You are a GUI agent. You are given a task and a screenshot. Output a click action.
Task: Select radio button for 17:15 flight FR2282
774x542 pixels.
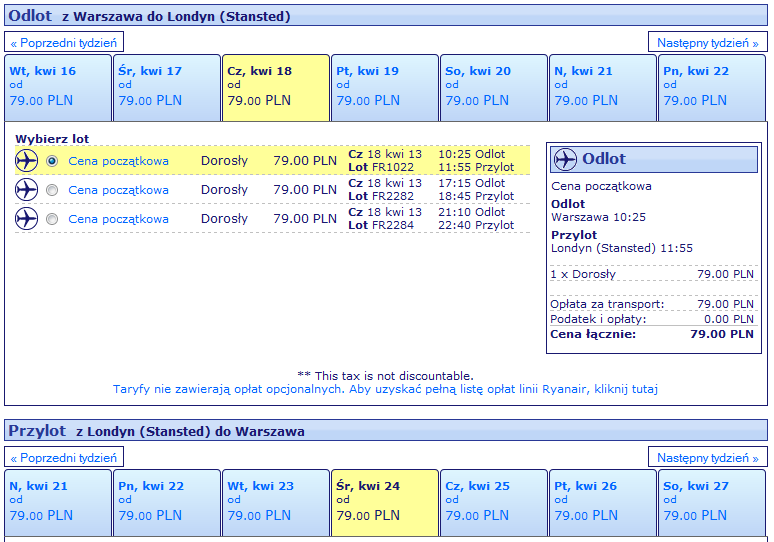pyautogui.click(x=52, y=190)
